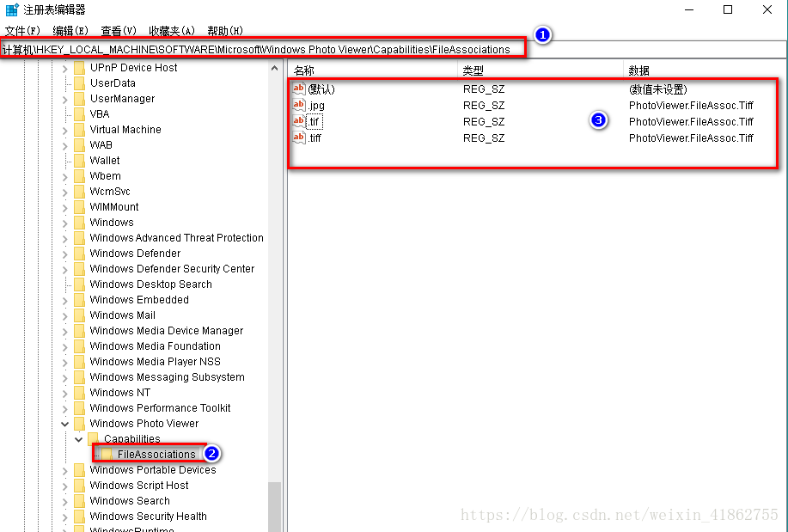Click the Wallet folder icon
Image resolution: width=788 pixels, height=532 pixels.
click(79, 161)
